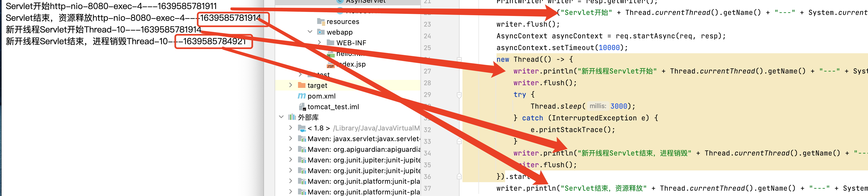Screen dimensions: 868x196
Task: Click the 3000 value in Thread.sleep
Action: 619,106
